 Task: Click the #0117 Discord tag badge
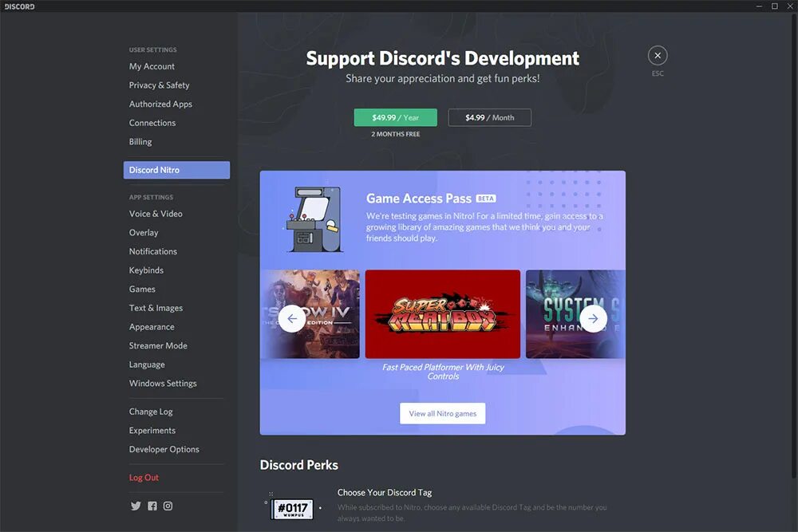point(293,509)
